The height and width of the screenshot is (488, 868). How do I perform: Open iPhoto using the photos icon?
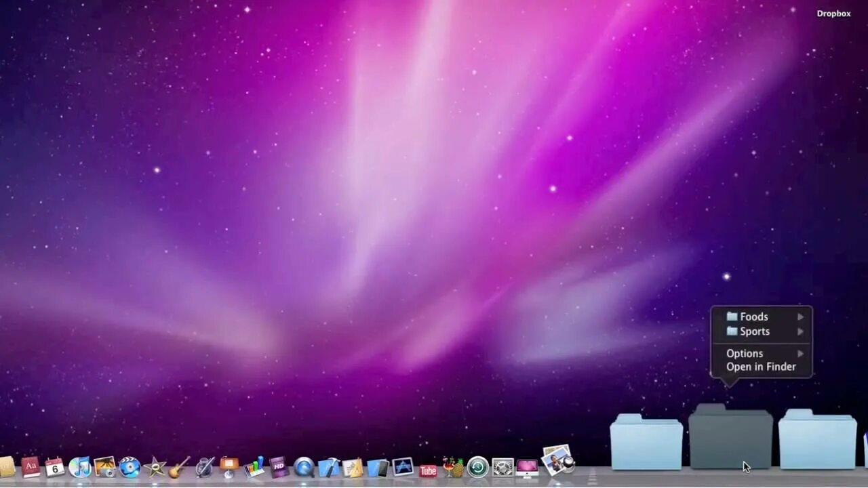click(x=105, y=467)
